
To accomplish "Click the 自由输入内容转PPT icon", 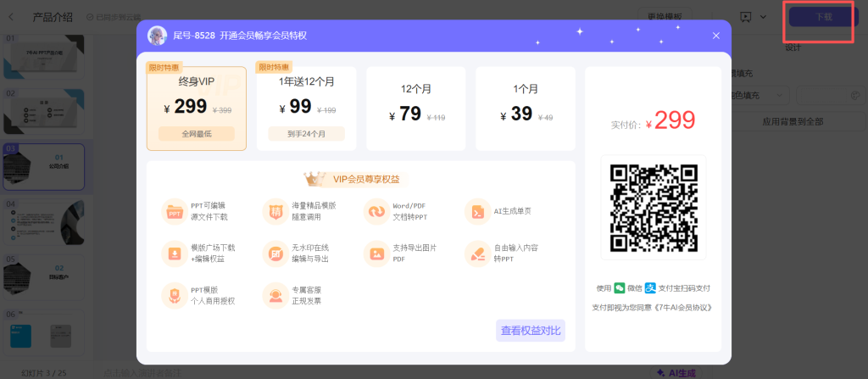I will [477, 253].
